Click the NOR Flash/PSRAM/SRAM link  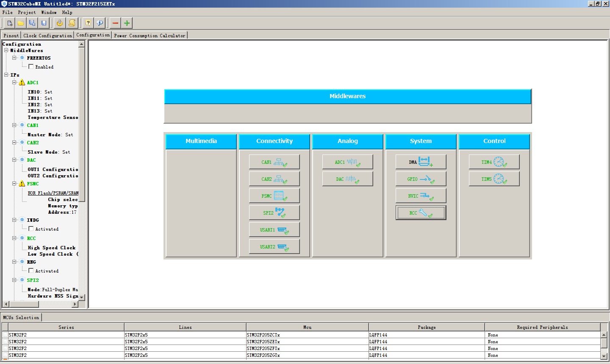(x=53, y=193)
